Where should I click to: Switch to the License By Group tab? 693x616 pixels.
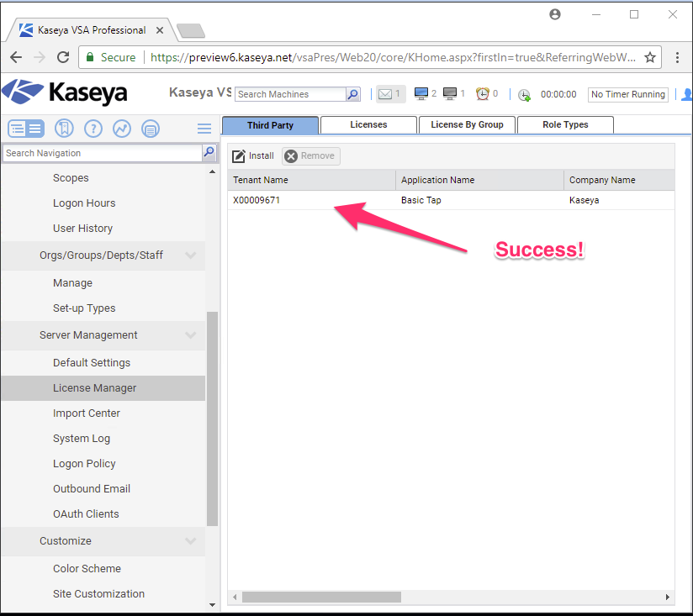[x=467, y=124]
